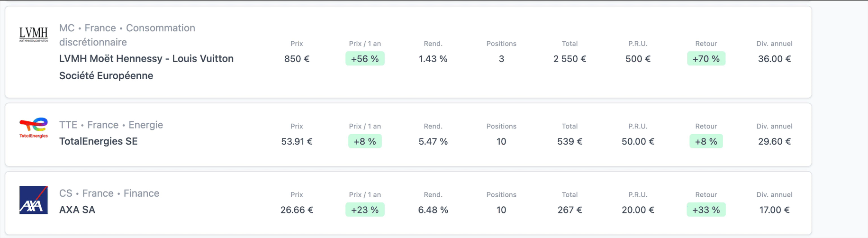Click the LVMH company logo
Viewport: 868px width, 238px height.
[33, 34]
